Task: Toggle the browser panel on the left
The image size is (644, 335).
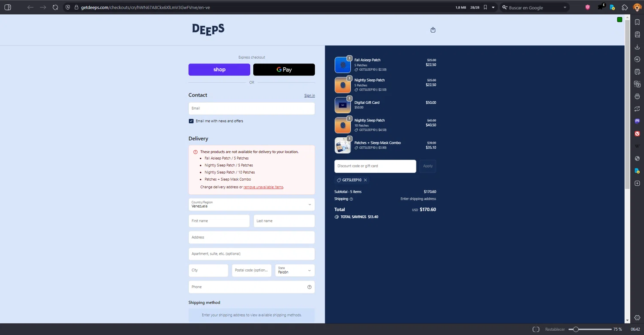Action: click(7, 7)
